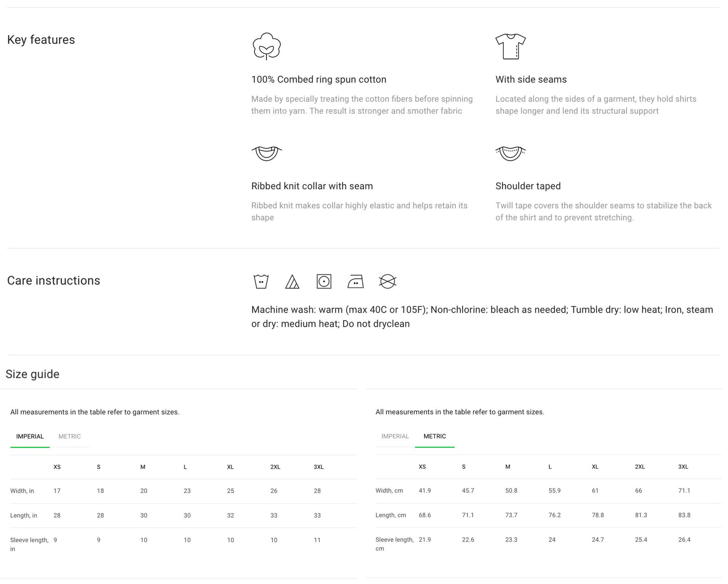The image size is (728, 584).
Task: Click the tumble dry square icon
Action: pyautogui.click(x=324, y=281)
